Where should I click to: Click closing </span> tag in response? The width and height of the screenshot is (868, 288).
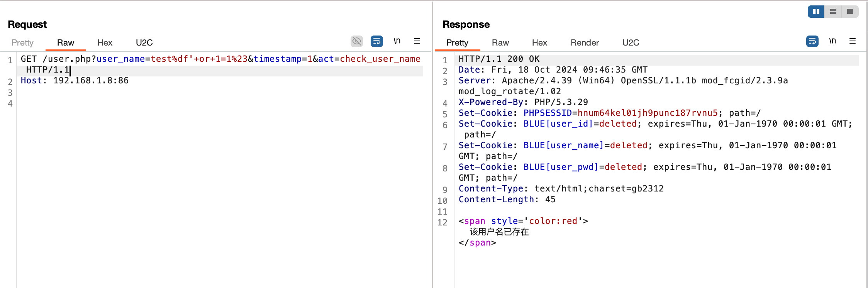(477, 242)
